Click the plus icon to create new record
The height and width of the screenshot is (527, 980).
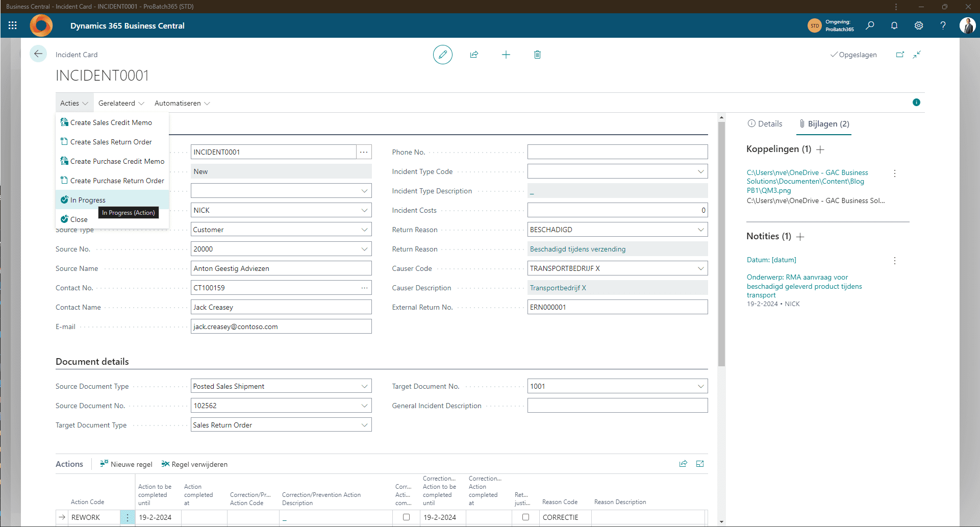point(506,55)
